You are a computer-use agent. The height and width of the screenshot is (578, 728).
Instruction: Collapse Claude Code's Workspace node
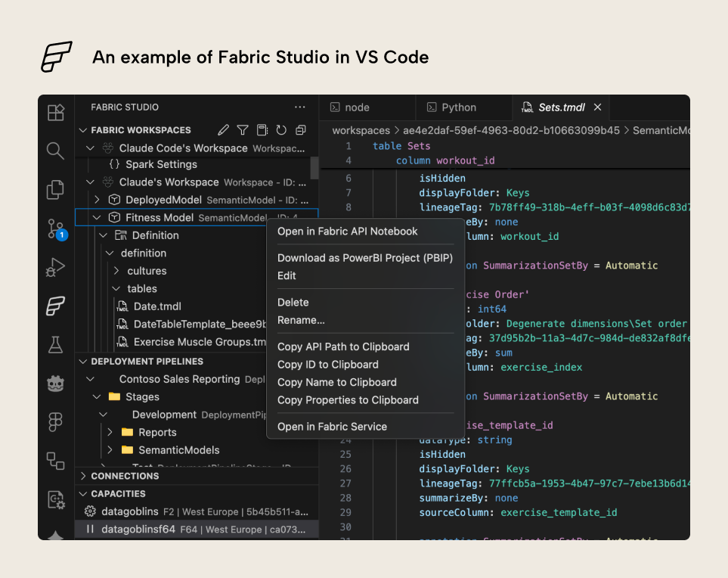coord(91,148)
